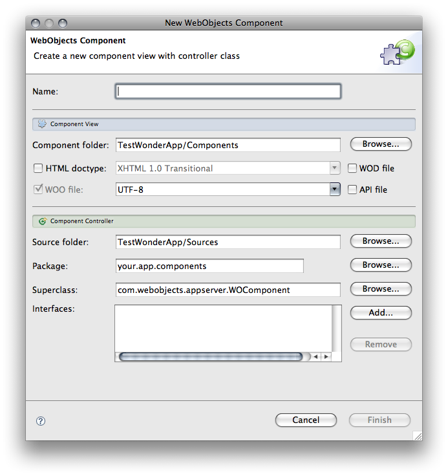The image size is (448, 476).
Task: Click the Component View section icon
Action: tap(42, 124)
